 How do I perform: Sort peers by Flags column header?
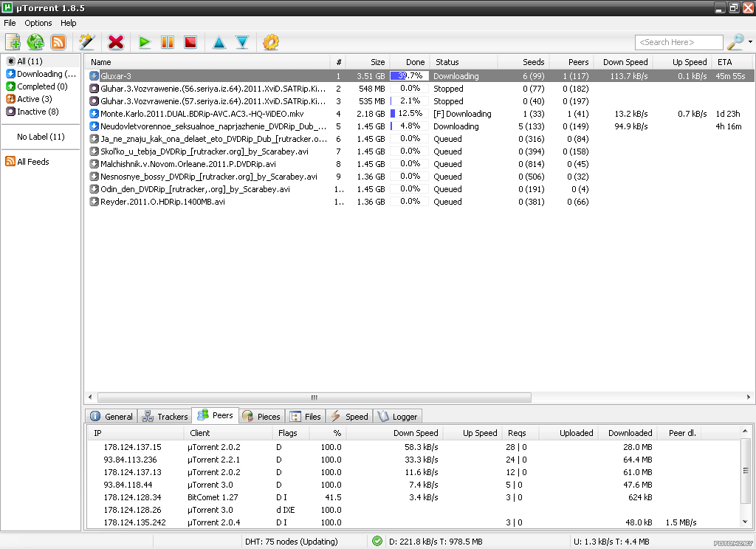click(291, 433)
